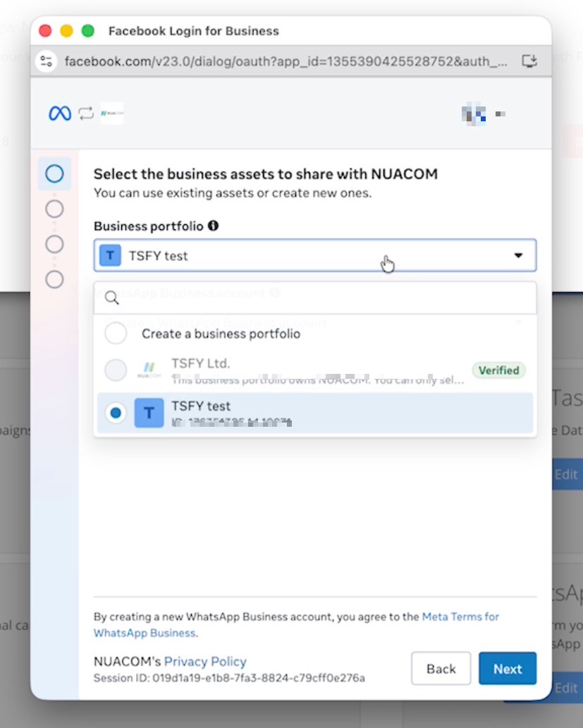Click the install app icon in address bar
The width and height of the screenshot is (583, 728).
(529, 61)
